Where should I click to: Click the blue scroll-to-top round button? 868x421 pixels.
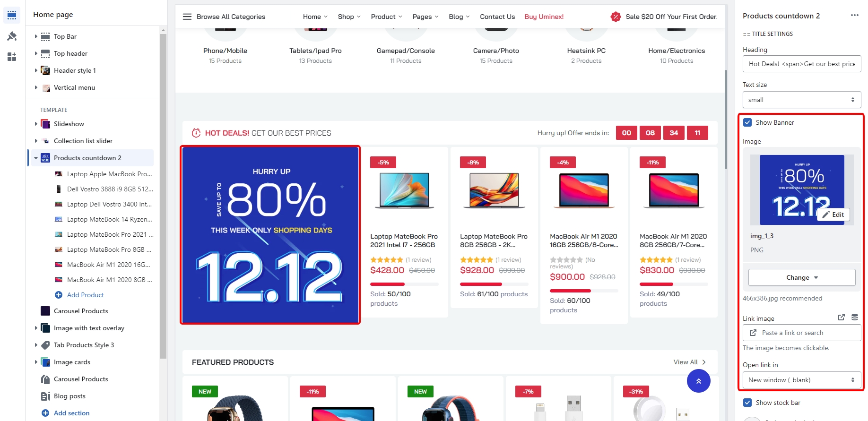point(698,381)
